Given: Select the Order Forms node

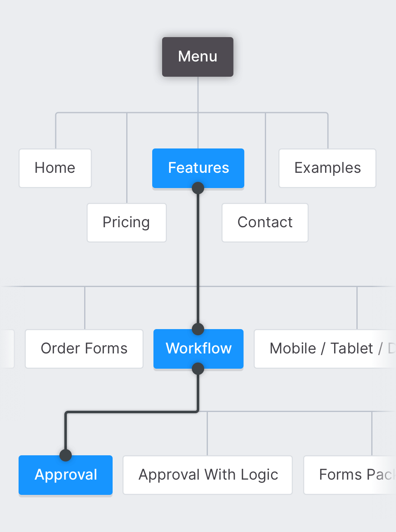Looking at the screenshot, I should 84,349.
